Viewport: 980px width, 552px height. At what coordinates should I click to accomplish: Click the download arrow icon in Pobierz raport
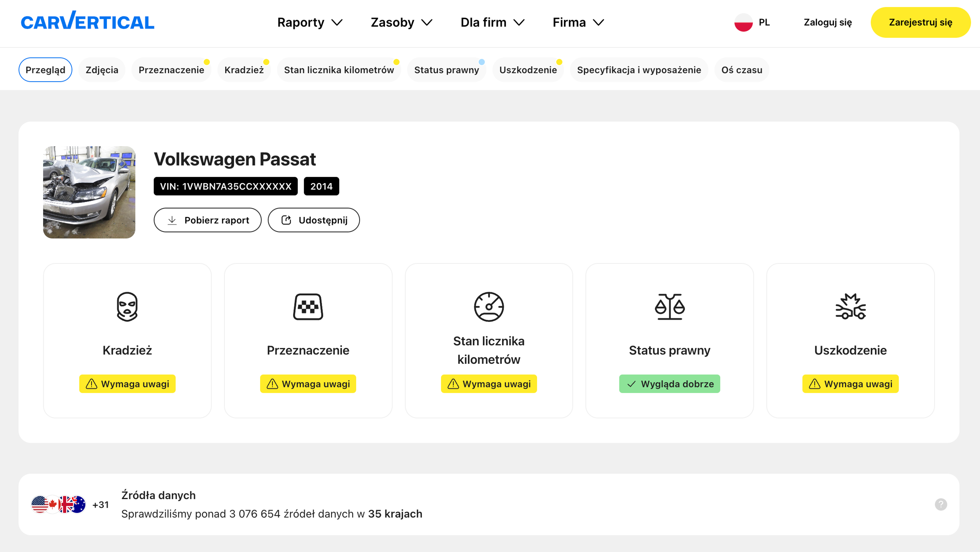pyautogui.click(x=172, y=220)
